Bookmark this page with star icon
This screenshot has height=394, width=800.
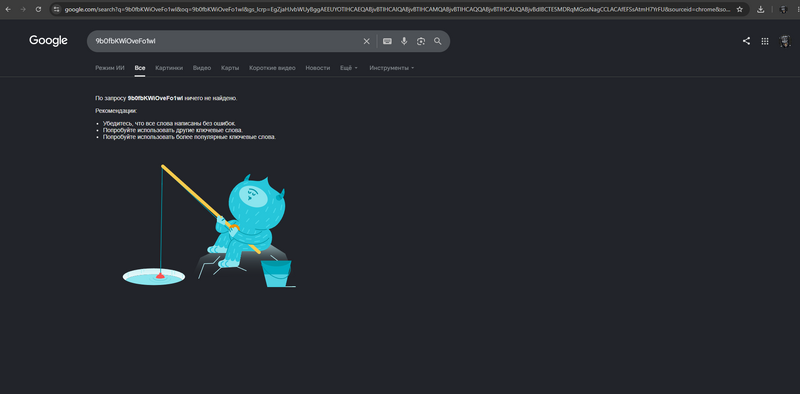(740, 9)
